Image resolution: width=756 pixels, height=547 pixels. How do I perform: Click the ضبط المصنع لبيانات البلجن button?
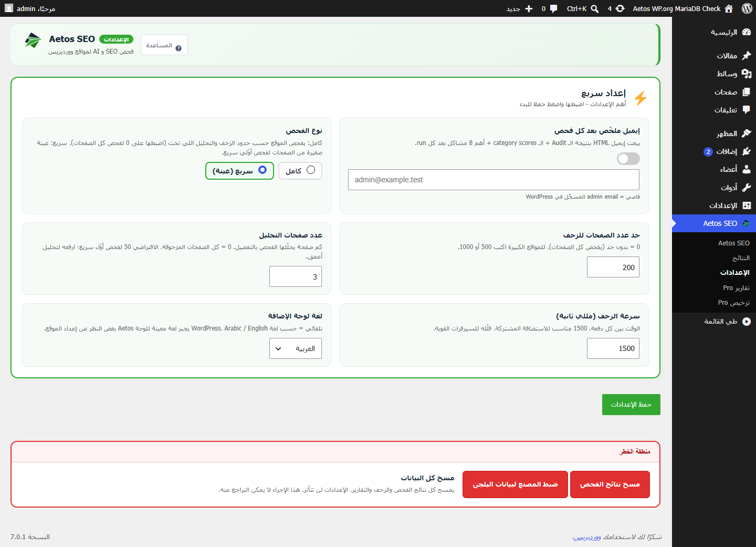click(515, 484)
